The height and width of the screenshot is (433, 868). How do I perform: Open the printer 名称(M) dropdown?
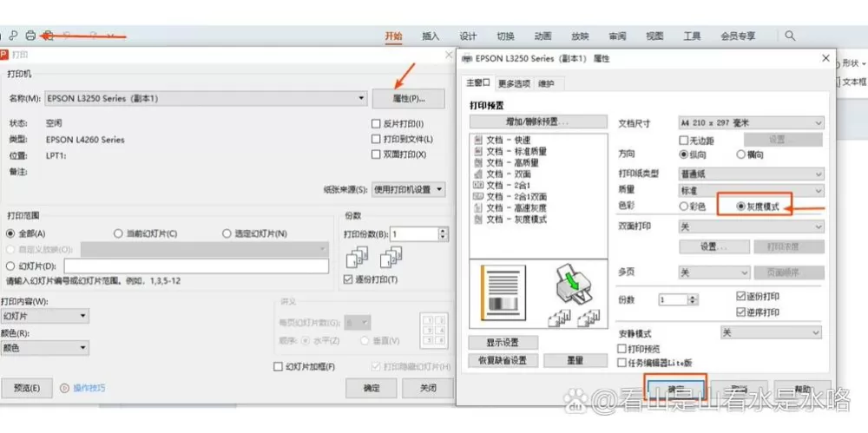(x=206, y=99)
